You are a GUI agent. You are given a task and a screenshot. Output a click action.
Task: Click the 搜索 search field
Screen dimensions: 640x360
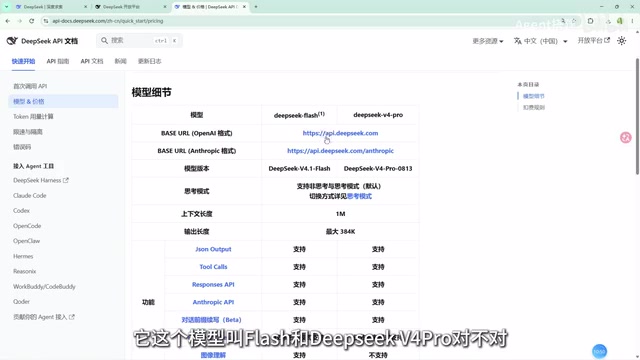pos(139,40)
